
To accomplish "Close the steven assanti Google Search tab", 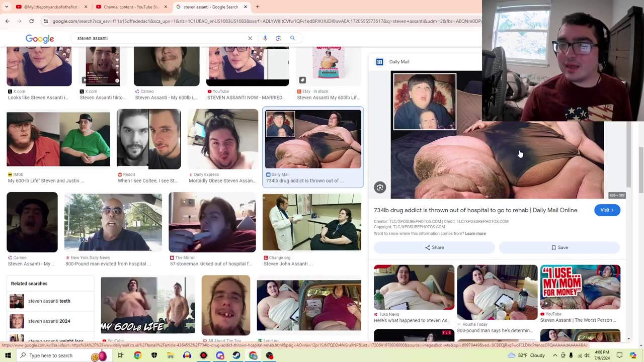I will [246, 7].
